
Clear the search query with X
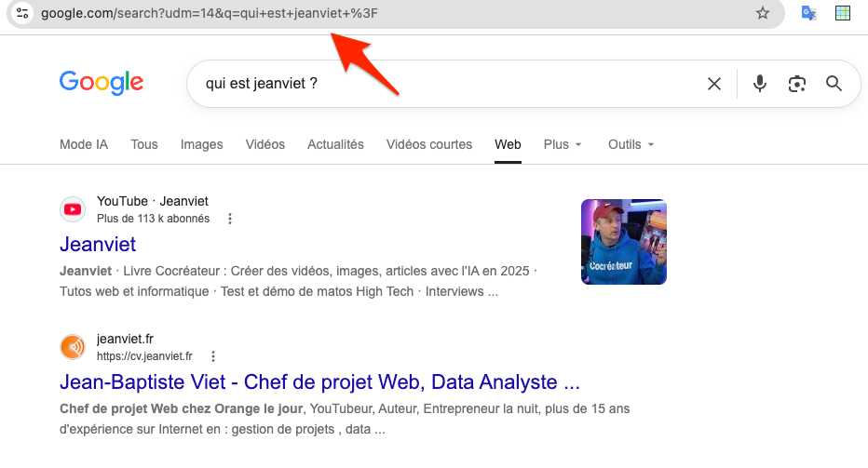714,84
